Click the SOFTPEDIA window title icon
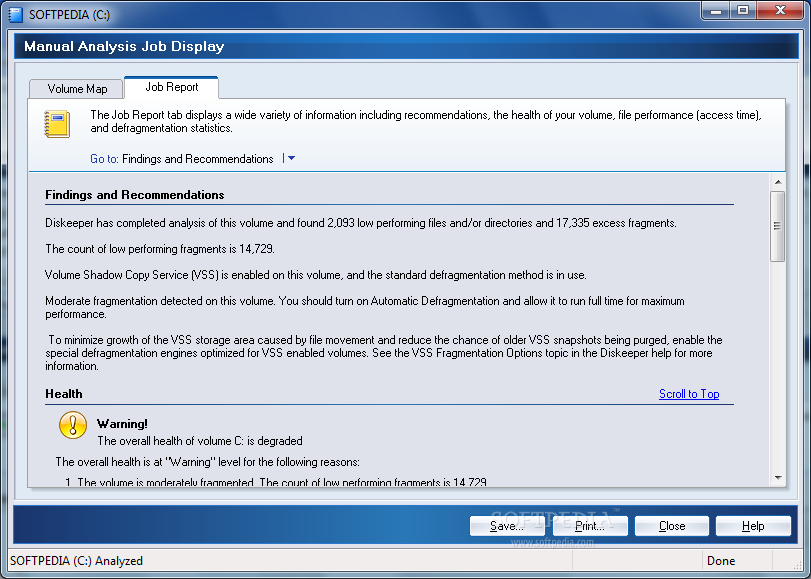The image size is (811, 579). pyautogui.click(x=16, y=14)
